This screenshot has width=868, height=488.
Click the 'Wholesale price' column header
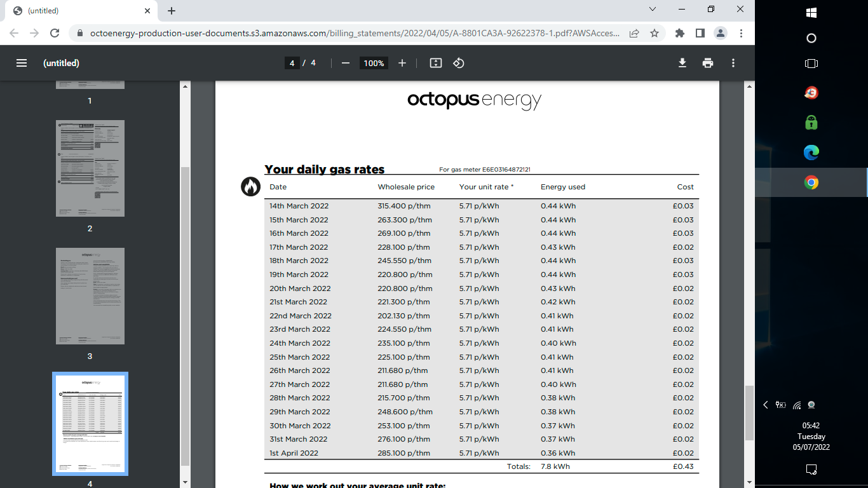click(406, 187)
